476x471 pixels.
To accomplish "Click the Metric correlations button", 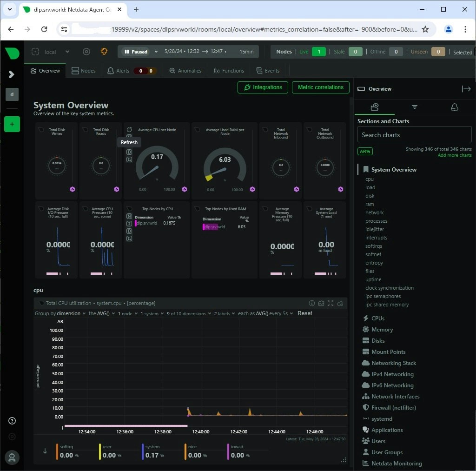I will (321, 87).
